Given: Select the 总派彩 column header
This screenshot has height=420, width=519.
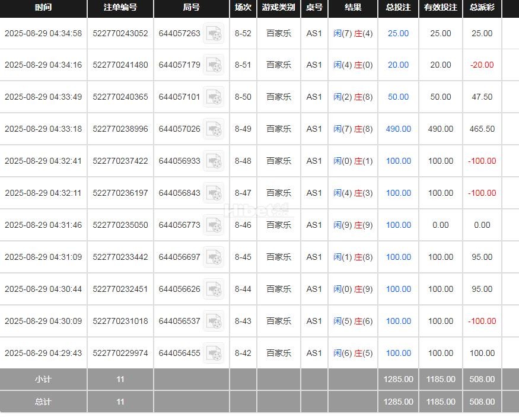Looking at the screenshot, I should [x=482, y=8].
